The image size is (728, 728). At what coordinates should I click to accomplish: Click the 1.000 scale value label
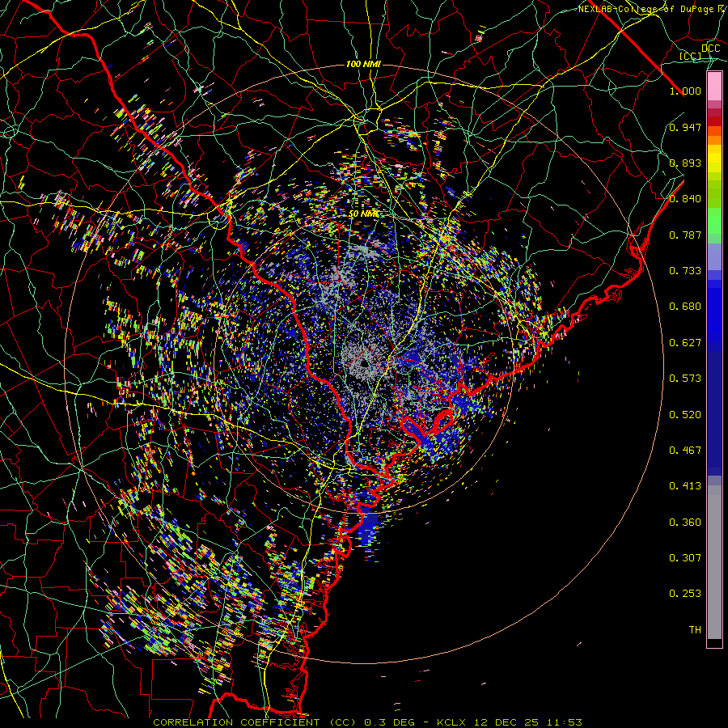[x=685, y=91]
